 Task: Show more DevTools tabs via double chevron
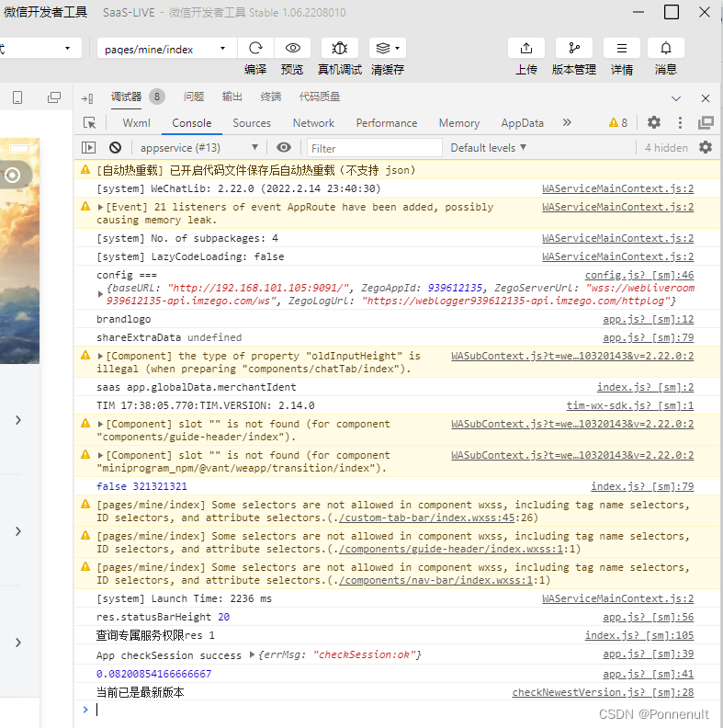[567, 122]
